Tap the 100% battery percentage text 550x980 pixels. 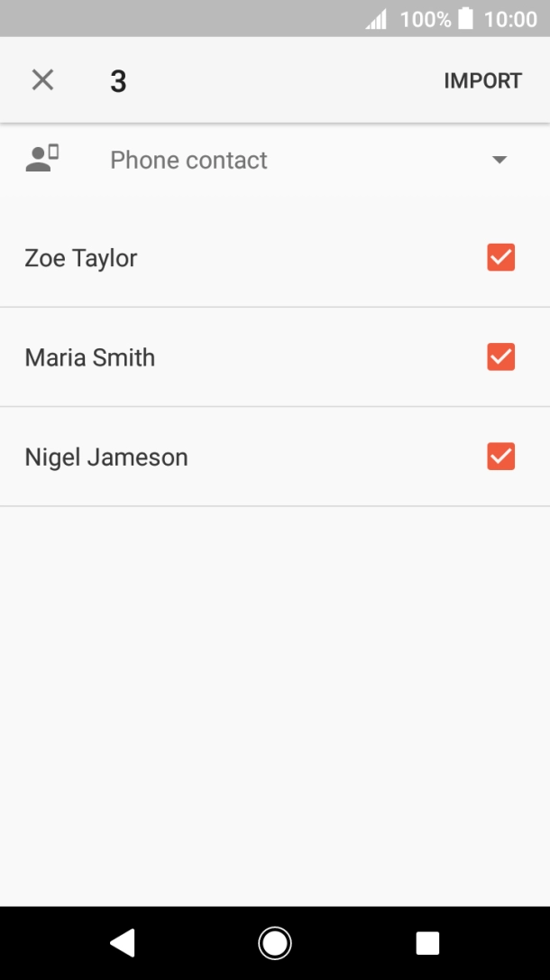coord(426,19)
